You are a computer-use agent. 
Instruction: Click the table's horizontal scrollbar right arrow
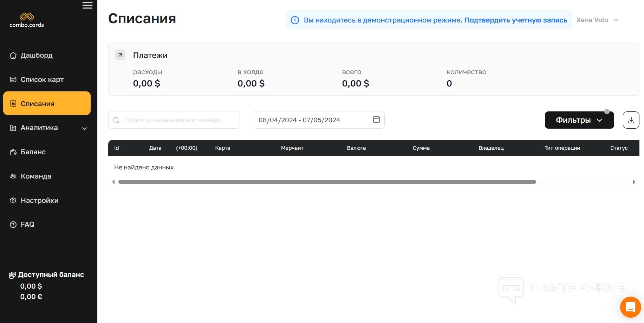[634, 182]
